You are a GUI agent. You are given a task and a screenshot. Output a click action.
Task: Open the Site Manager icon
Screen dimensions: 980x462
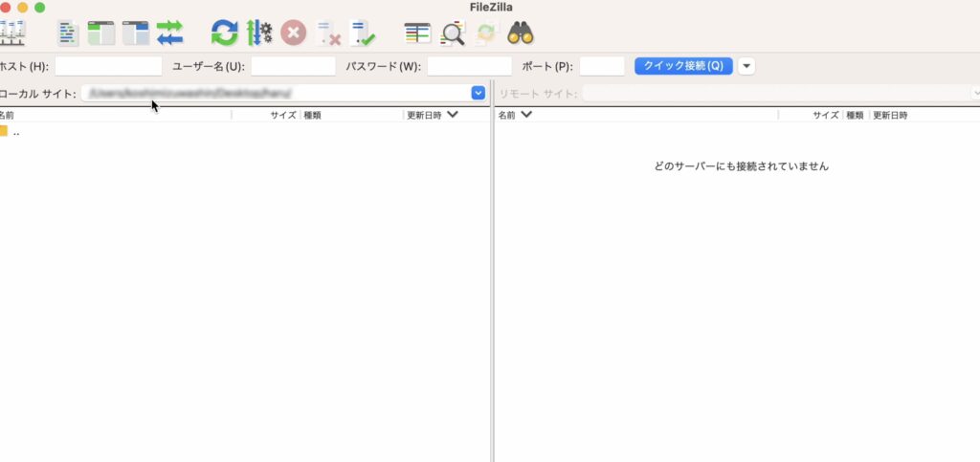[12, 33]
